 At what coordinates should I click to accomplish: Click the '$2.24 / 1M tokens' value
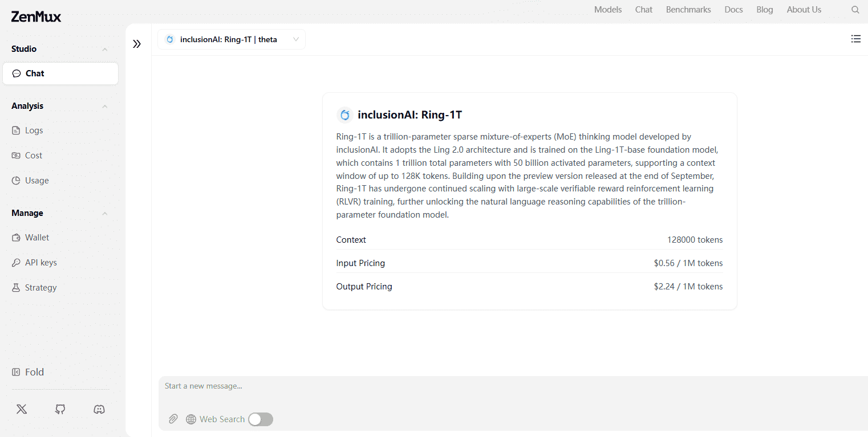(x=688, y=287)
